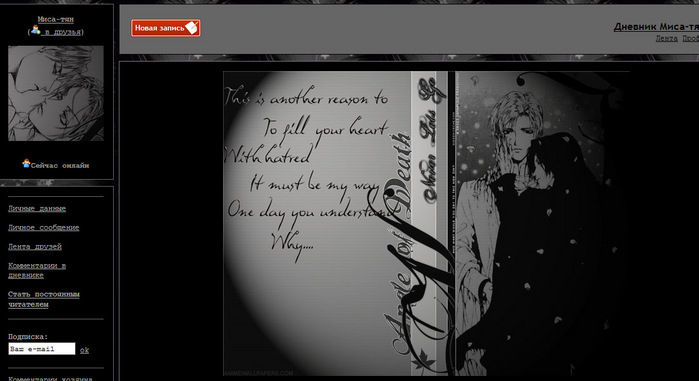The width and height of the screenshot is (699, 381).
Task: Open the Миса-тян username link
Action: coord(56,19)
